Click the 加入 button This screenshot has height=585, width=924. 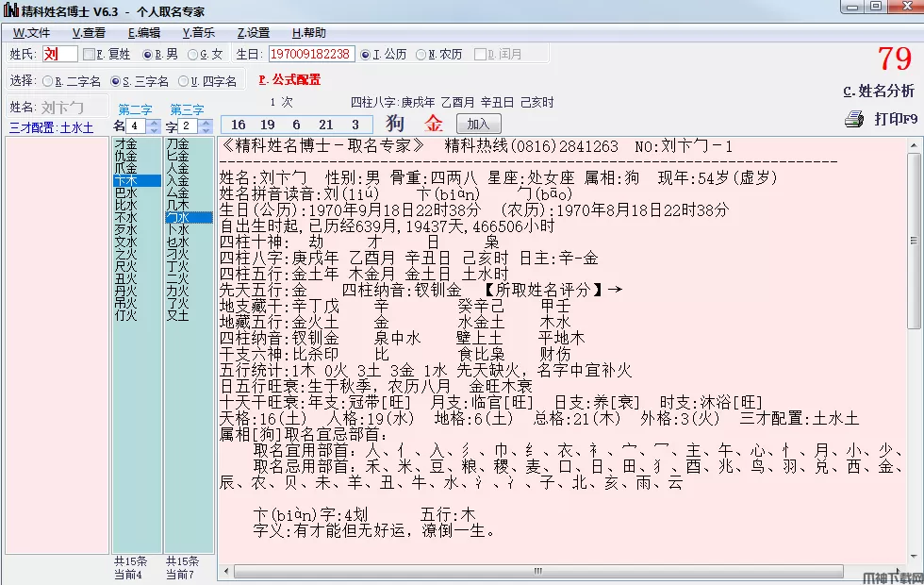pos(478,124)
